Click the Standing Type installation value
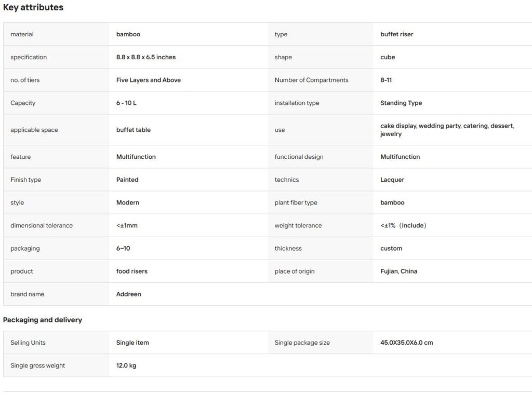This screenshot has height=395, width=532. [x=401, y=103]
